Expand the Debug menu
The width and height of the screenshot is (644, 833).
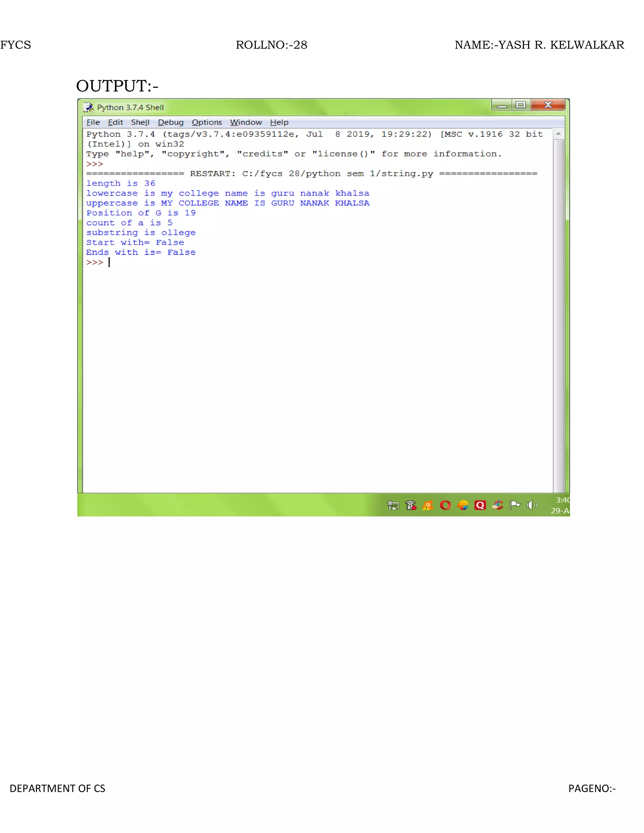170,122
